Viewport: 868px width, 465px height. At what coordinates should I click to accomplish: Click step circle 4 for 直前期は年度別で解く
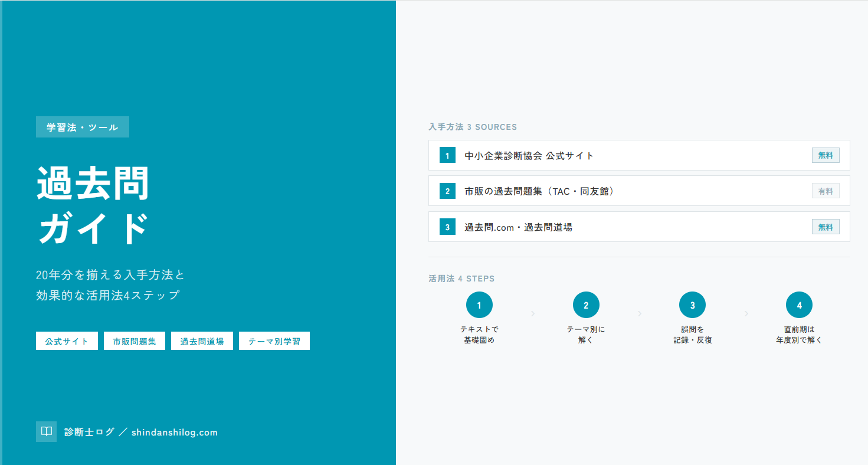tap(799, 305)
